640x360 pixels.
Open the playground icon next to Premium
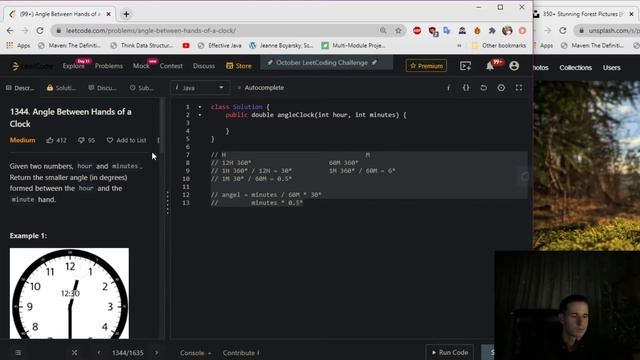point(465,66)
